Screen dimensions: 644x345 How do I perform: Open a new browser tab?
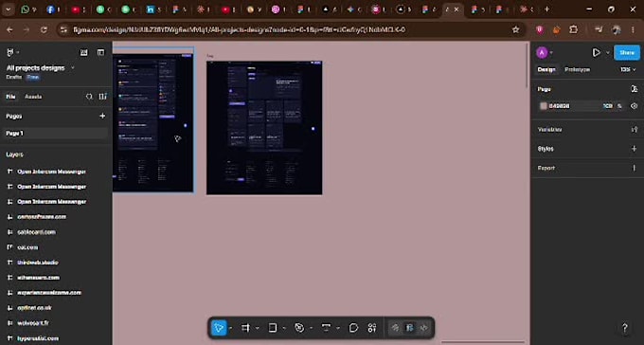click(x=546, y=9)
